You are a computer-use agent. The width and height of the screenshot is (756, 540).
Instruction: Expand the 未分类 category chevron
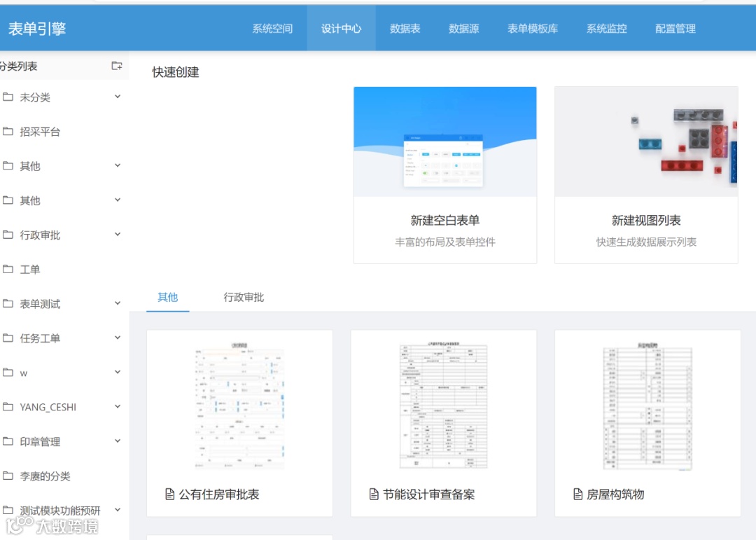[118, 97]
